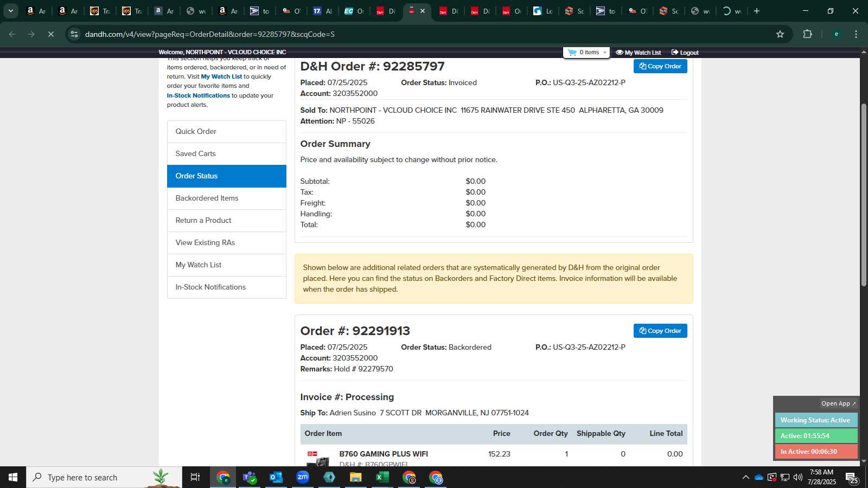Screen dimensions: 868x488
Task: Stop loading the page with the X button
Action: click(50, 34)
